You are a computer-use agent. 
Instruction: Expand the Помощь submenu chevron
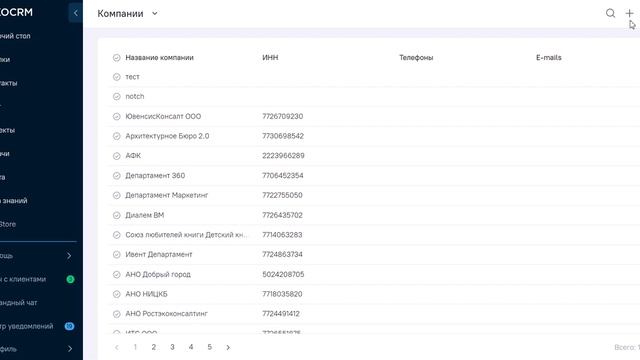[69, 256]
